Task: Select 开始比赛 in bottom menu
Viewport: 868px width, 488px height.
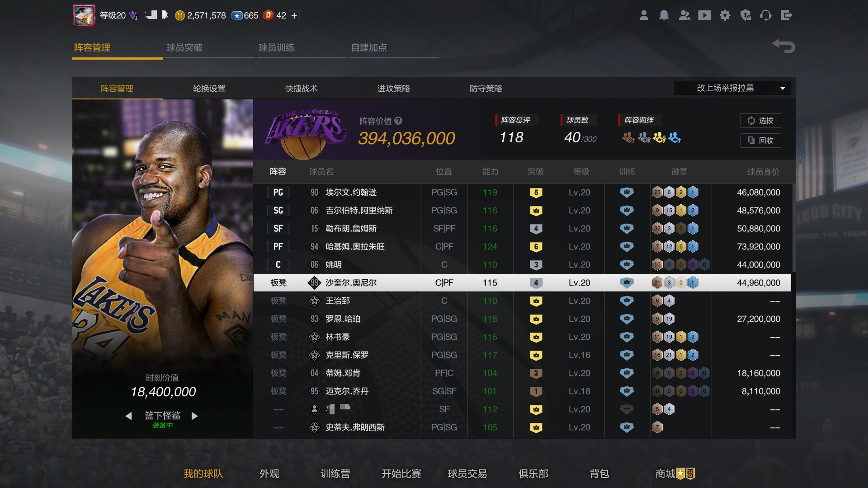Action: click(x=401, y=474)
